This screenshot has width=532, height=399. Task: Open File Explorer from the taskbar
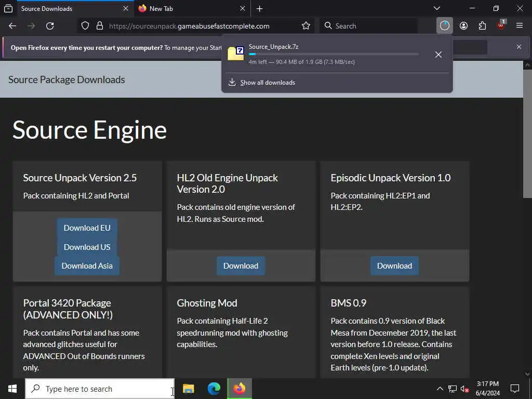(188, 389)
